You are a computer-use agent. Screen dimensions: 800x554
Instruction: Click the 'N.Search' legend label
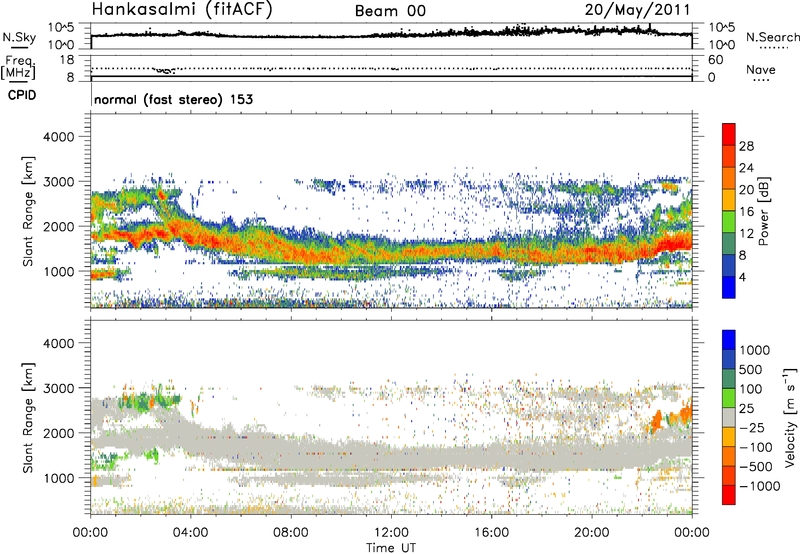(772, 37)
